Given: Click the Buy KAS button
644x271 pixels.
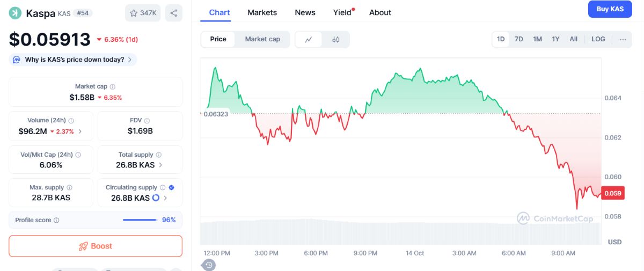Looking at the screenshot, I should [610, 9].
